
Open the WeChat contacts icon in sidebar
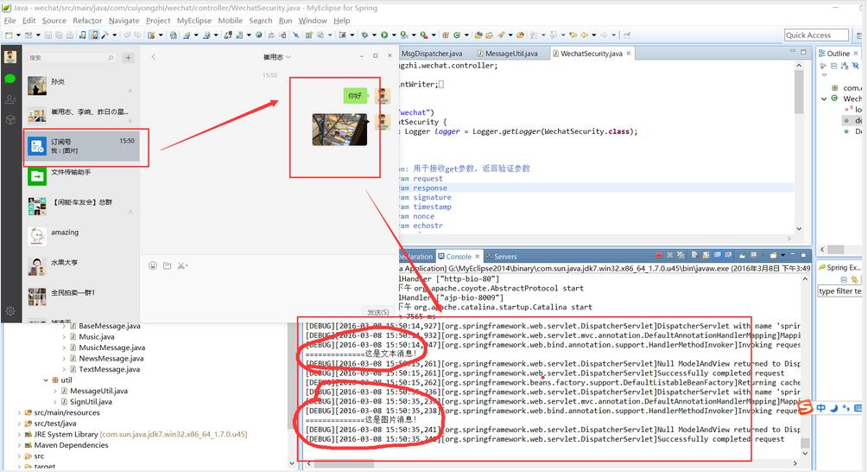(x=10, y=99)
